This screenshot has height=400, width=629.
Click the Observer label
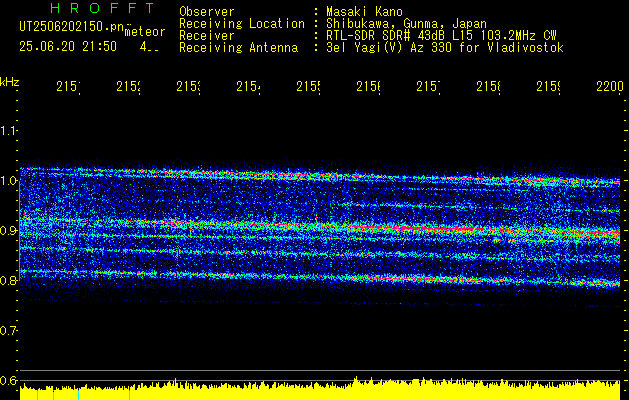(207, 12)
